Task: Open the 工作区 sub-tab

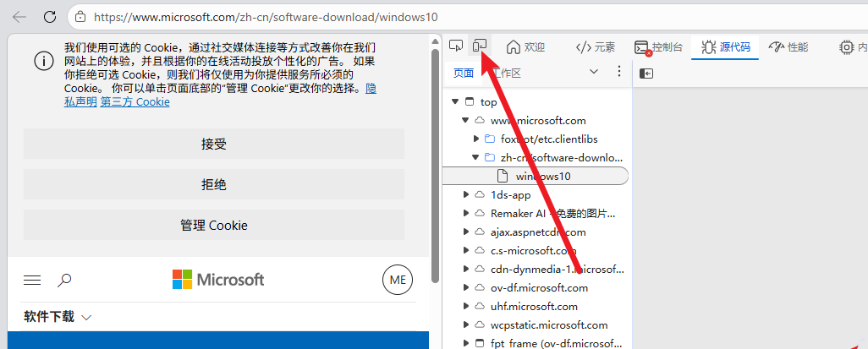Action: pos(507,73)
